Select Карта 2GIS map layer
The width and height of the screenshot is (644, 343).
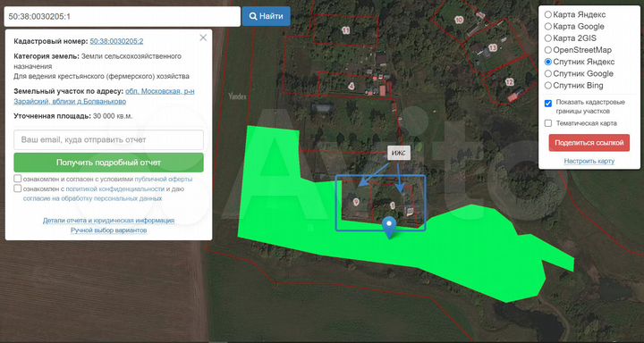548,38
